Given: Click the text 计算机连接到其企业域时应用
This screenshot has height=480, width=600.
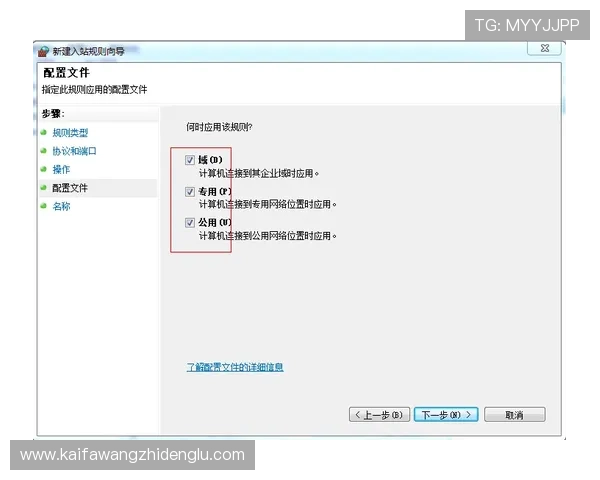Looking at the screenshot, I should 259,173.
